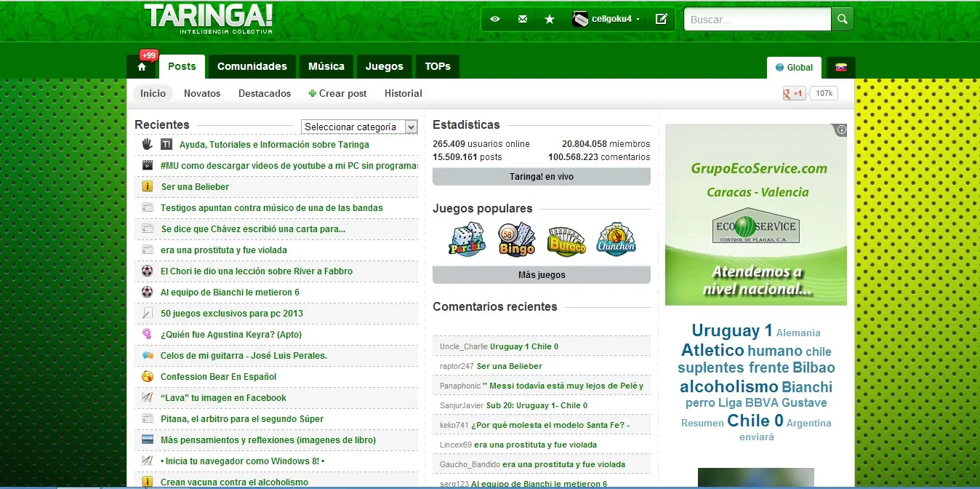Open the Historial submenu item

pos(403,93)
